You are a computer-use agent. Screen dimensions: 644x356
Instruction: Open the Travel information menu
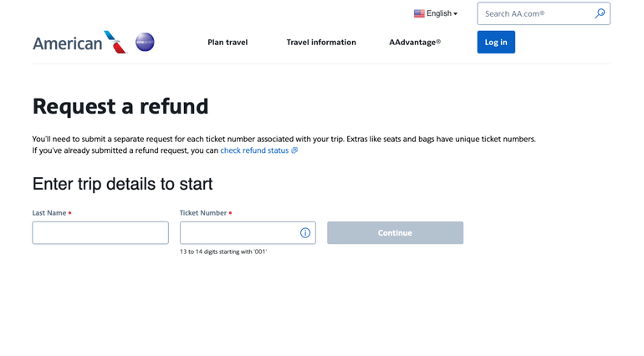pos(321,42)
